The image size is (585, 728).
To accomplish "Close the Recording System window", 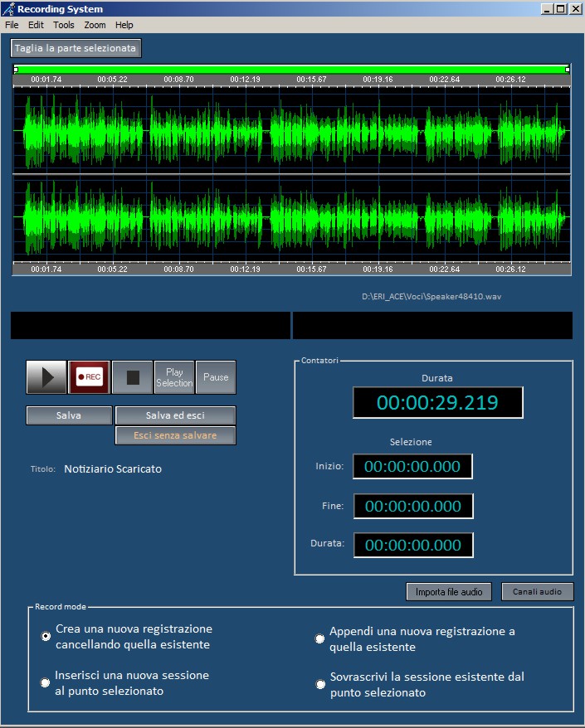I will (575, 9).
